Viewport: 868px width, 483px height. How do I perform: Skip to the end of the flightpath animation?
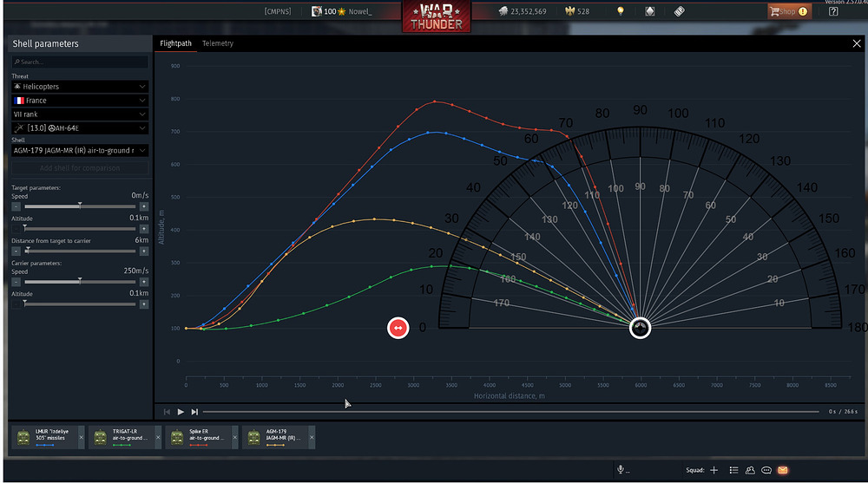(x=194, y=412)
